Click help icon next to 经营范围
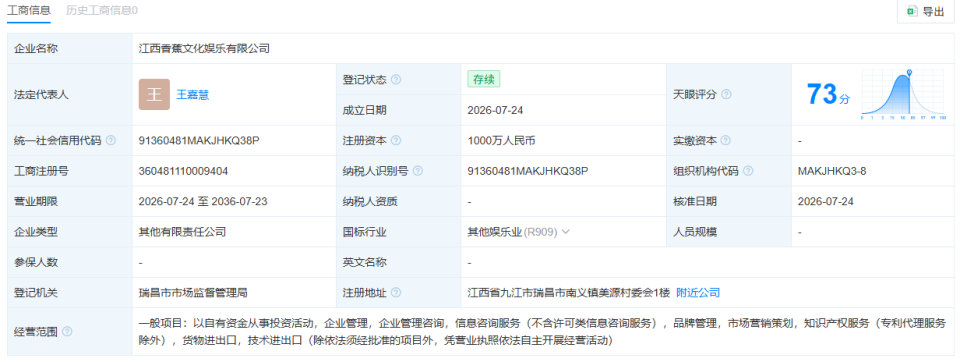Viewport: 960px width, 362px height. click(x=67, y=331)
